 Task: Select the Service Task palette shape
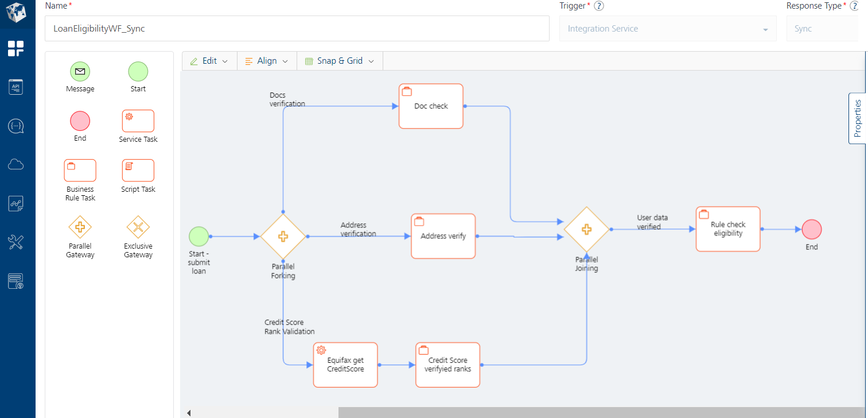[138, 121]
